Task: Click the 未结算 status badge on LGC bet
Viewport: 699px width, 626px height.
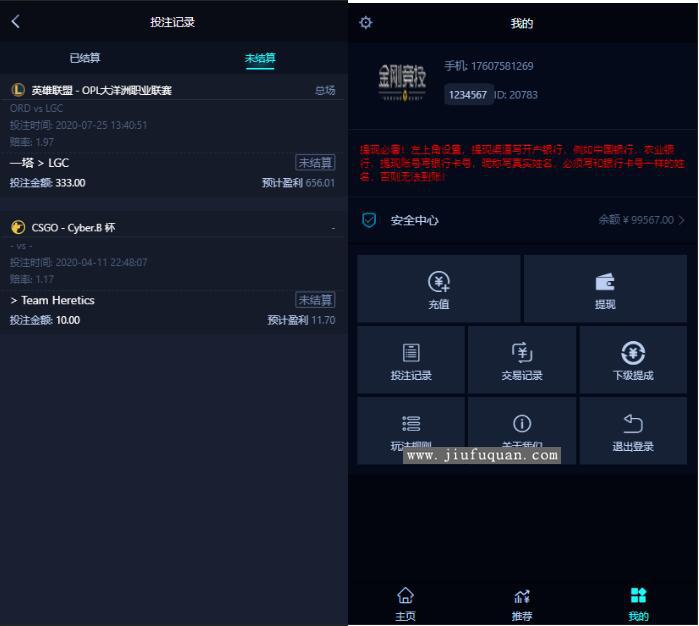Action: point(315,162)
